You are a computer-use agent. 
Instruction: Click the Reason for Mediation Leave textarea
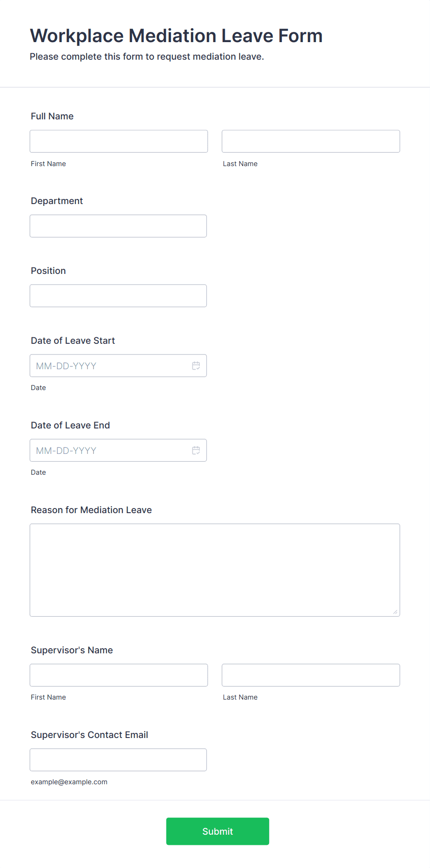point(215,570)
